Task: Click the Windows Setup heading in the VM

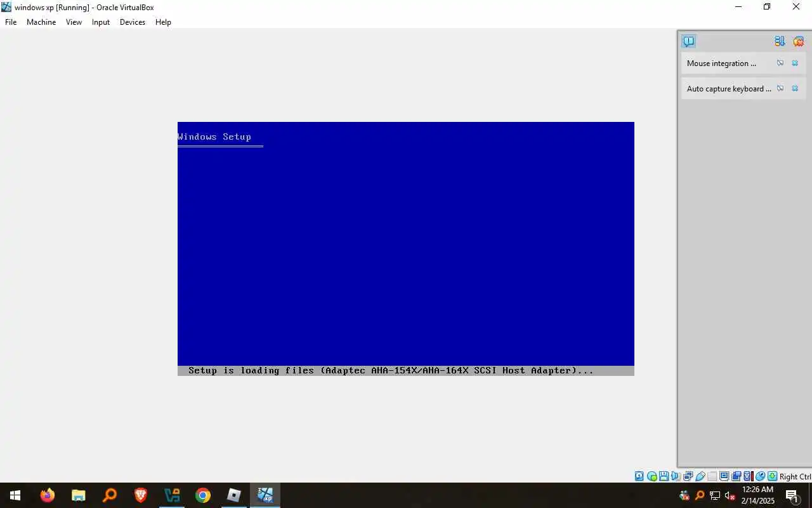Action: [214, 137]
